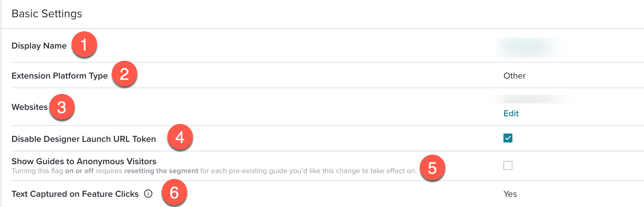644x207 pixels.
Task: Click red annotation badge number 1
Action: (x=84, y=44)
